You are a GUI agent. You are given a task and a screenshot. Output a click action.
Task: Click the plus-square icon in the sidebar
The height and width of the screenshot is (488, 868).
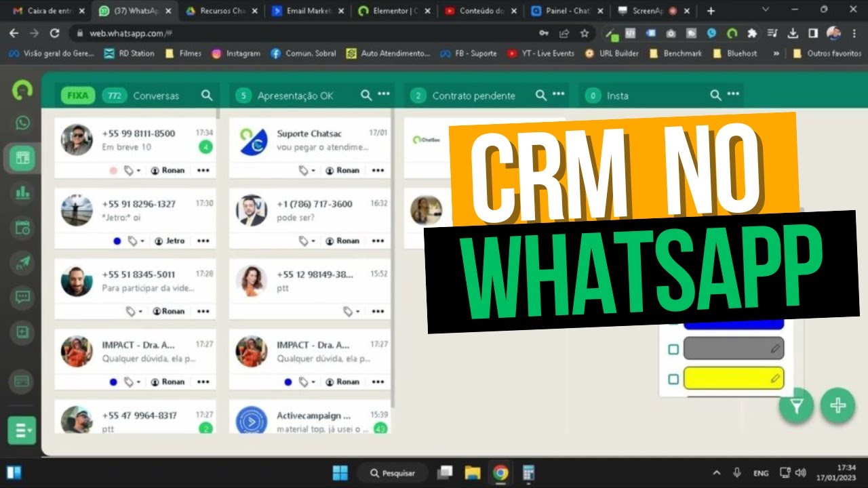[x=22, y=332]
